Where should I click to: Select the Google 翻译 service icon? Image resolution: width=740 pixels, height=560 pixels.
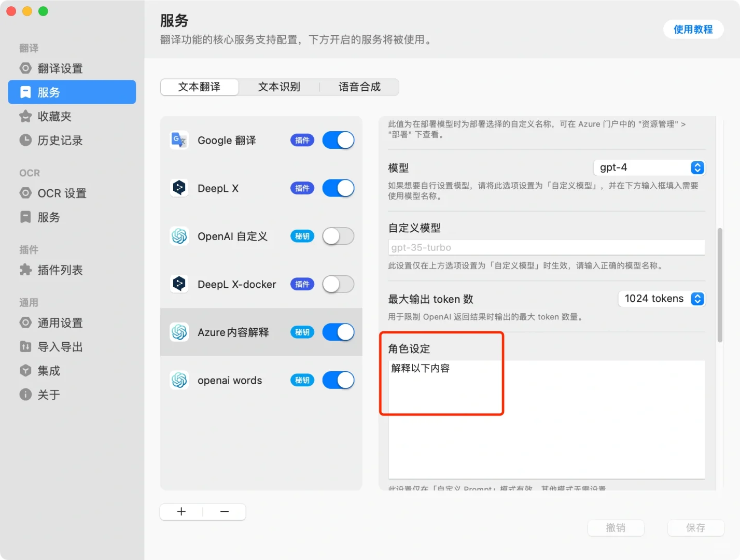(x=178, y=140)
